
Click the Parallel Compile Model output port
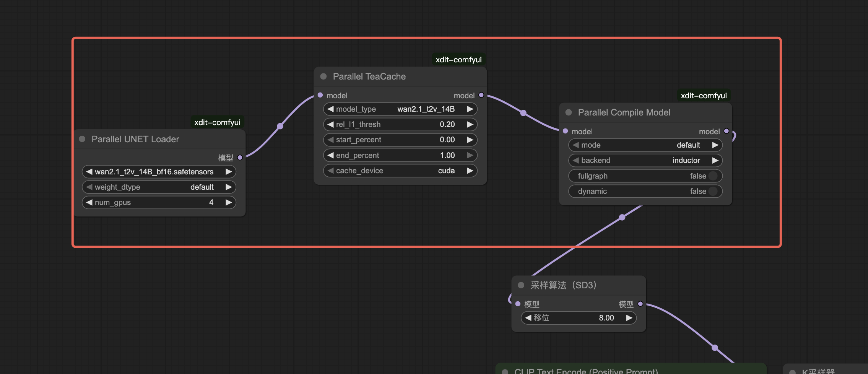point(726,131)
